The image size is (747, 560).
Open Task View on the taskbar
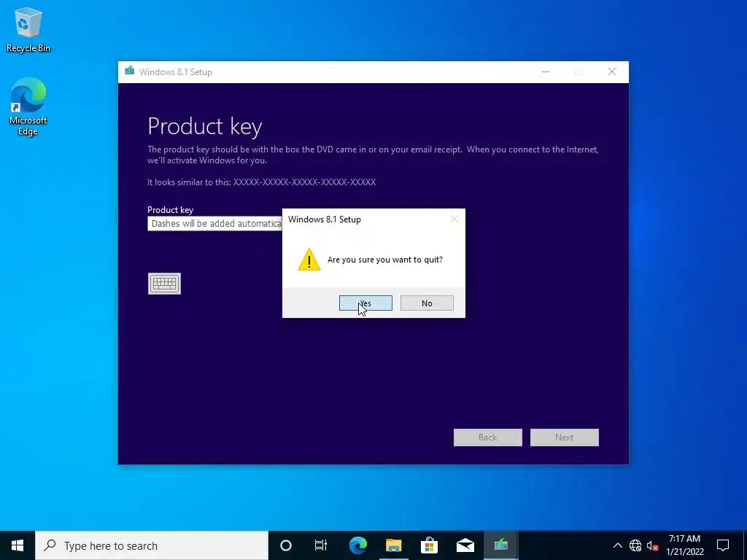click(321, 545)
